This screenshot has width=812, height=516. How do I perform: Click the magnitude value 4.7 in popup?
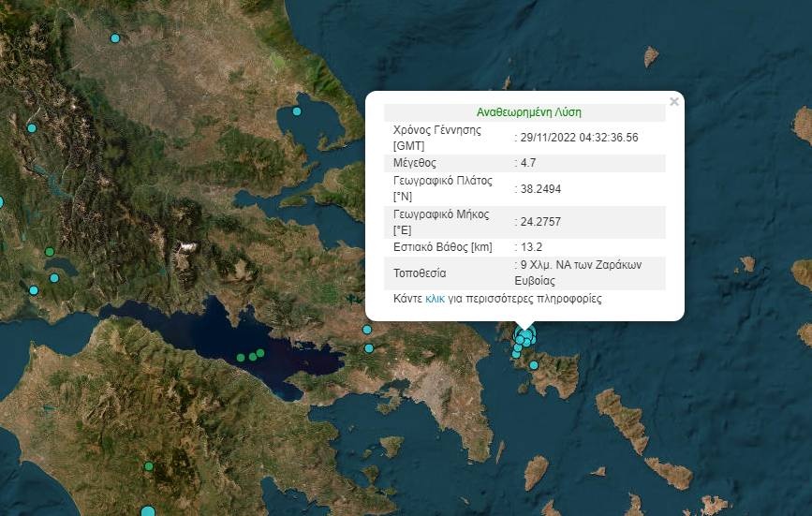(527, 162)
